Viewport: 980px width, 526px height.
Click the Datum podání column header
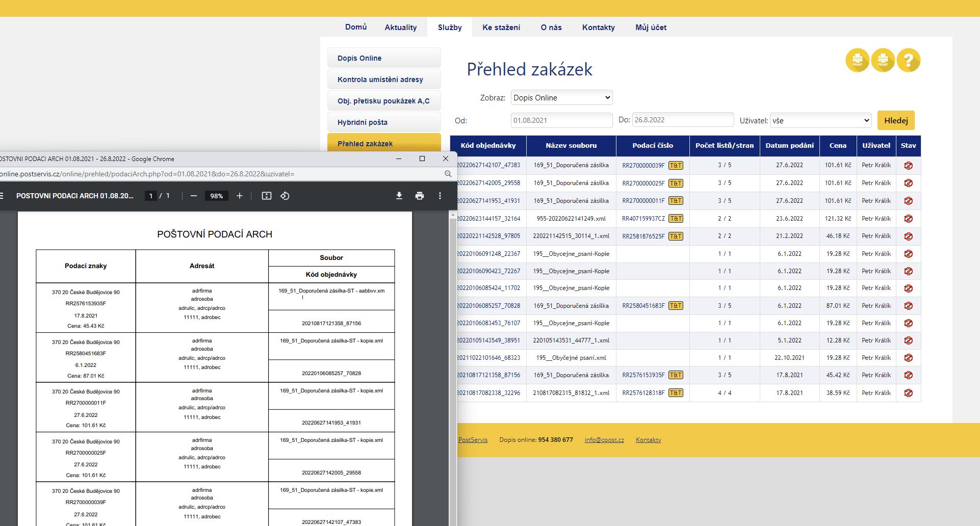(x=789, y=146)
